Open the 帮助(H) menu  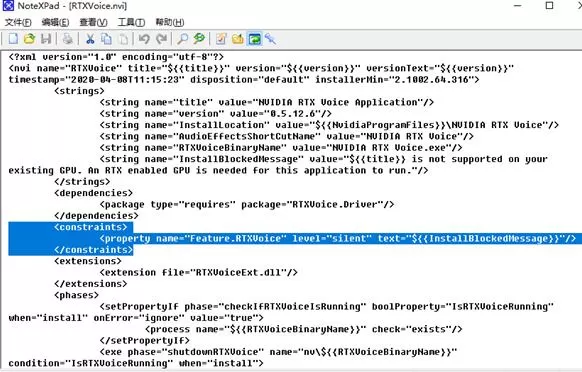pos(170,22)
